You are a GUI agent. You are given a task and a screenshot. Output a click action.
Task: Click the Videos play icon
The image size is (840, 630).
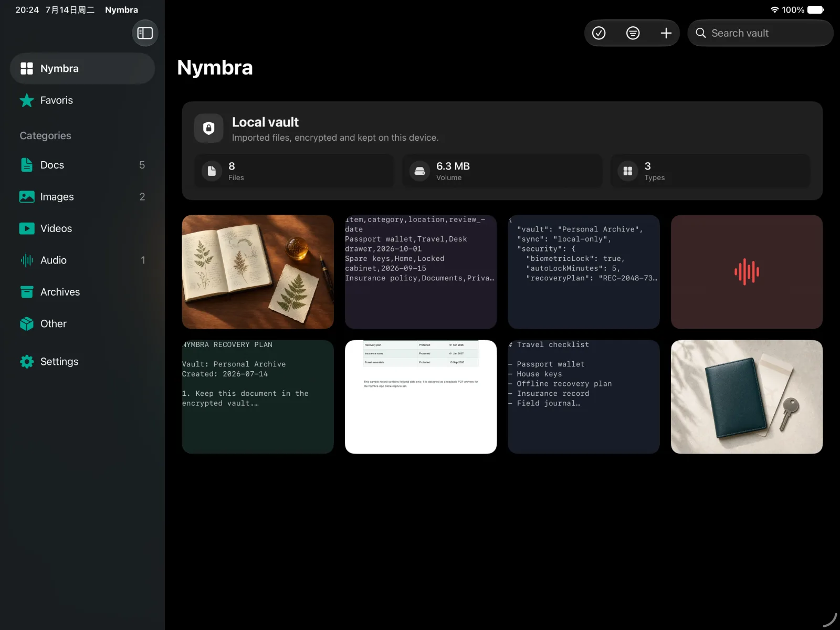click(27, 228)
